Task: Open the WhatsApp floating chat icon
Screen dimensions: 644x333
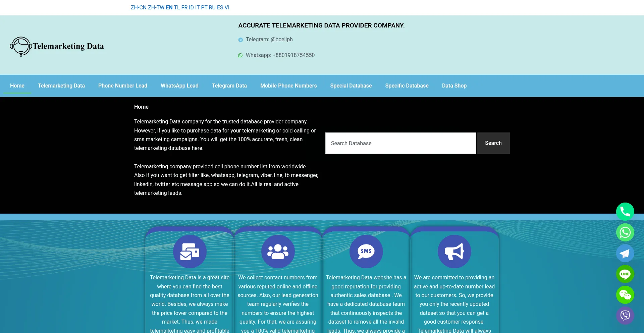Action: 625,232
